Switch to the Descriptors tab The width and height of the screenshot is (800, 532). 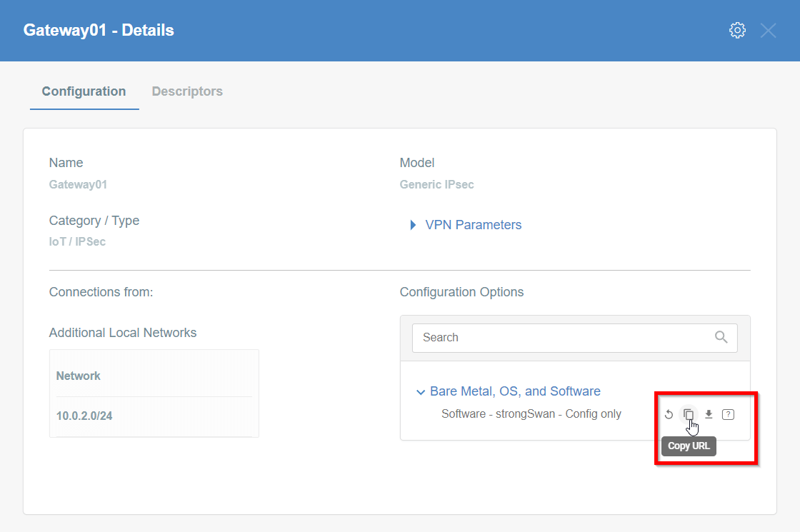(x=187, y=91)
